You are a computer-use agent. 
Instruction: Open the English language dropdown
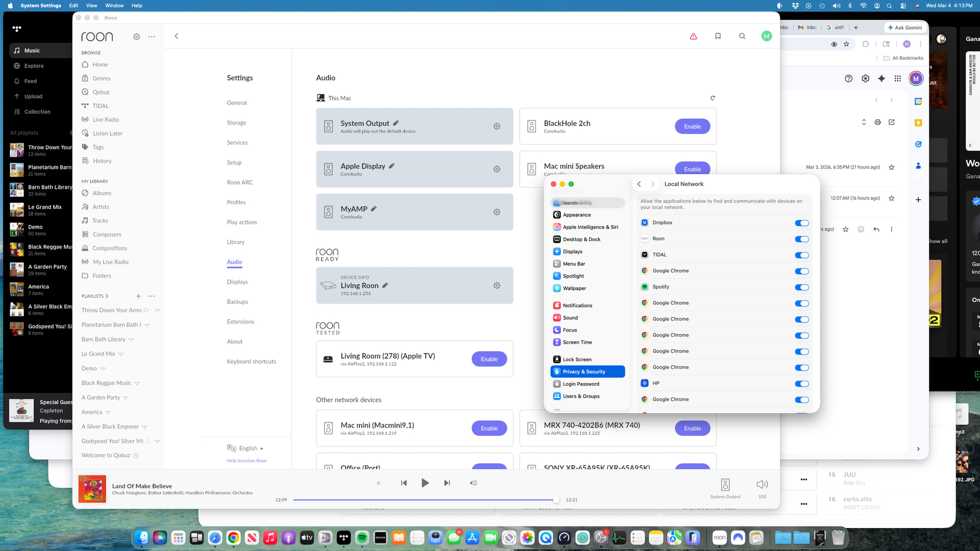251,448
